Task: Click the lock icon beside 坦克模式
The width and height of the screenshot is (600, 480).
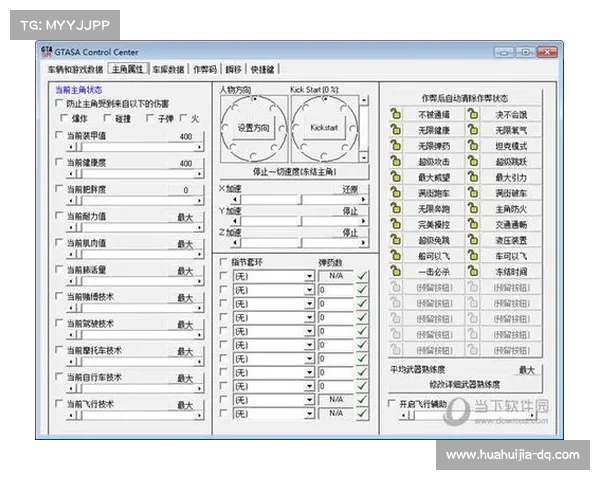Action: click(x=472, y=145)
